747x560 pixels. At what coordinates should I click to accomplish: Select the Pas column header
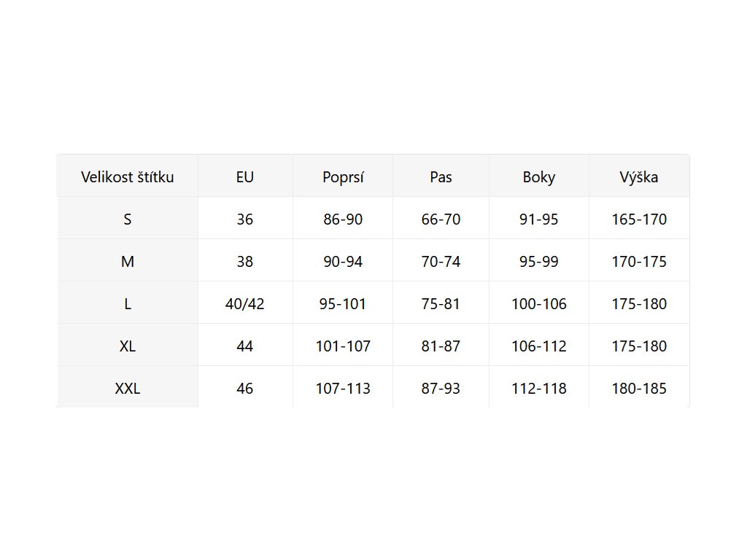441,176
